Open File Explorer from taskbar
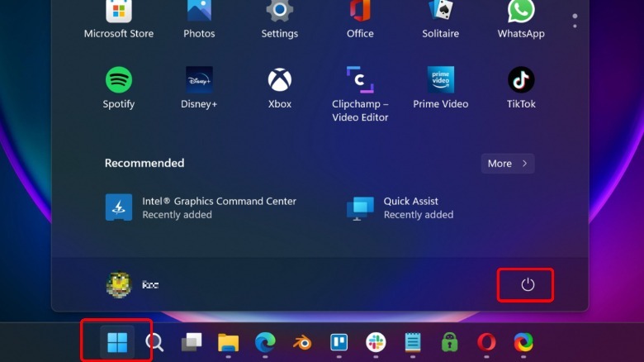 (229, 342)
